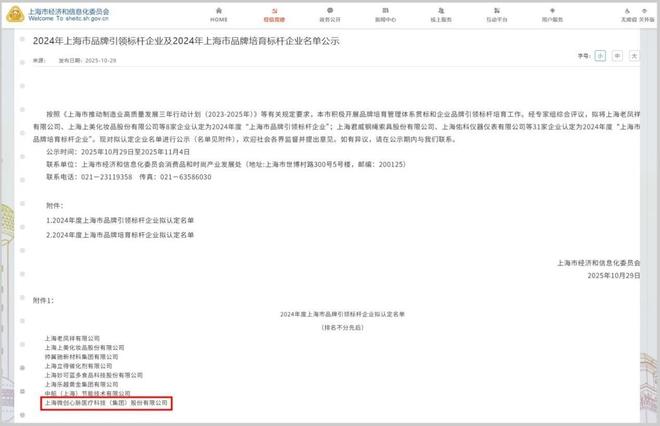Select the row 上海老凤祥有限公司
Screen dimensions: 660x426
point(72,338)
